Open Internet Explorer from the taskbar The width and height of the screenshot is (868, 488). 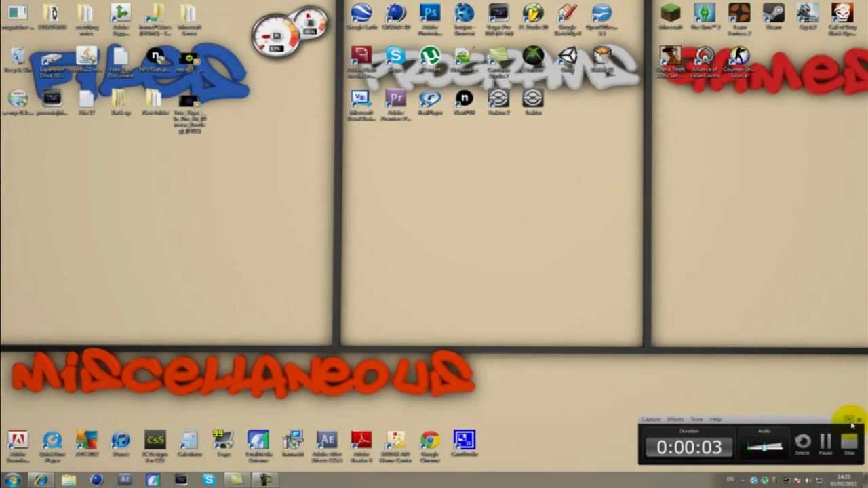click(x=41, y=480)
